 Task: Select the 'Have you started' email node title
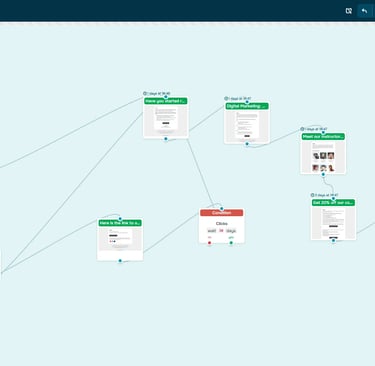(166, 101)
